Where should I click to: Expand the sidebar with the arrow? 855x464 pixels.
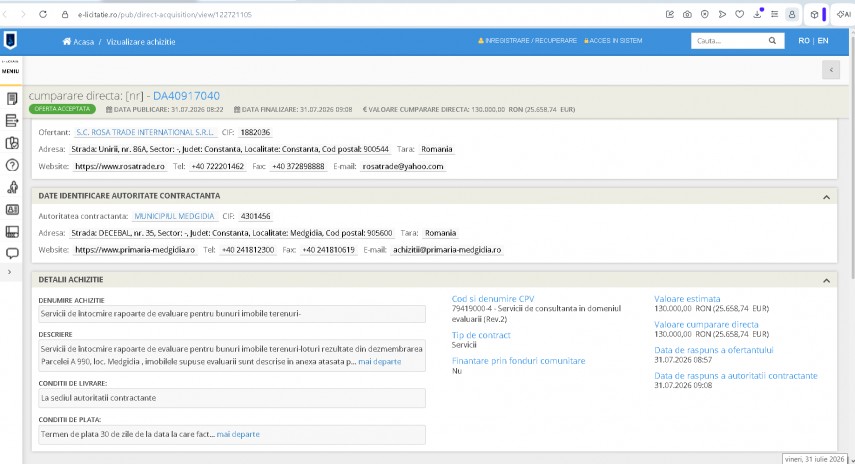(9, 272)
